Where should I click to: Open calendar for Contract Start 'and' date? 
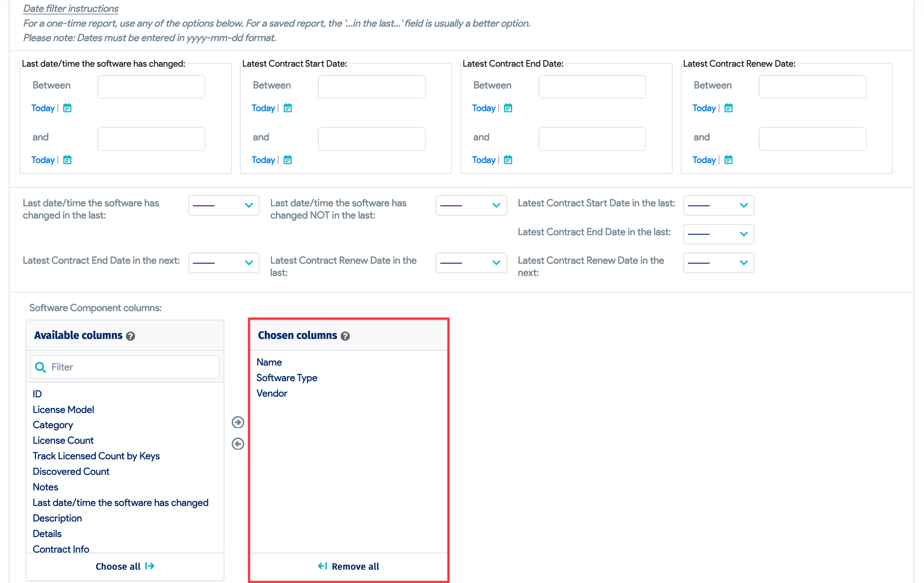pyautogui.click(x=287, y=160)
